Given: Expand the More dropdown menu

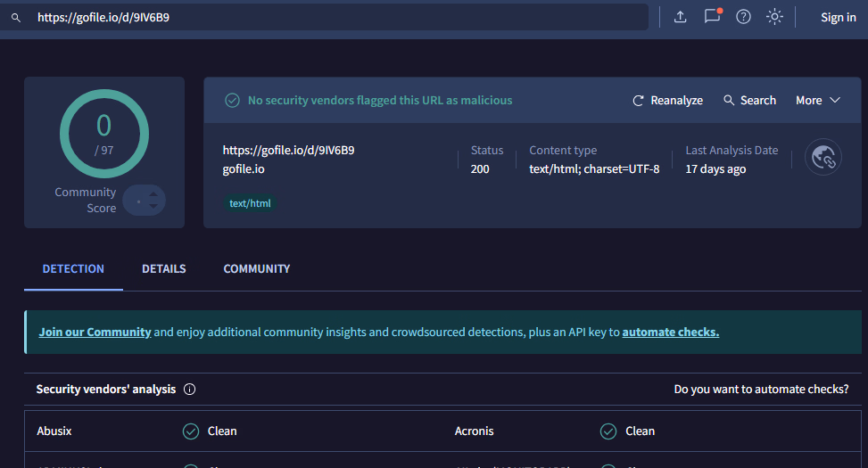Looking at the screenshot, I should [x=818, y=101].
